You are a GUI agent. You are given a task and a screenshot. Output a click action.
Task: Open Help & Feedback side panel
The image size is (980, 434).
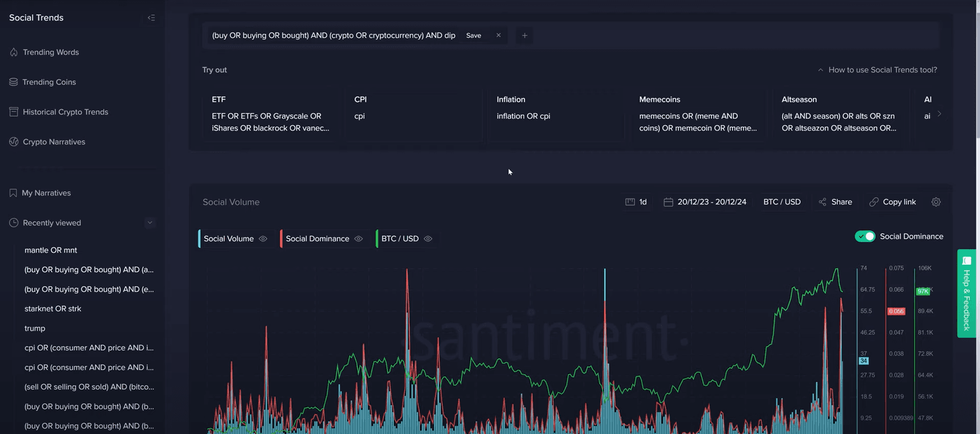(966, 294)
